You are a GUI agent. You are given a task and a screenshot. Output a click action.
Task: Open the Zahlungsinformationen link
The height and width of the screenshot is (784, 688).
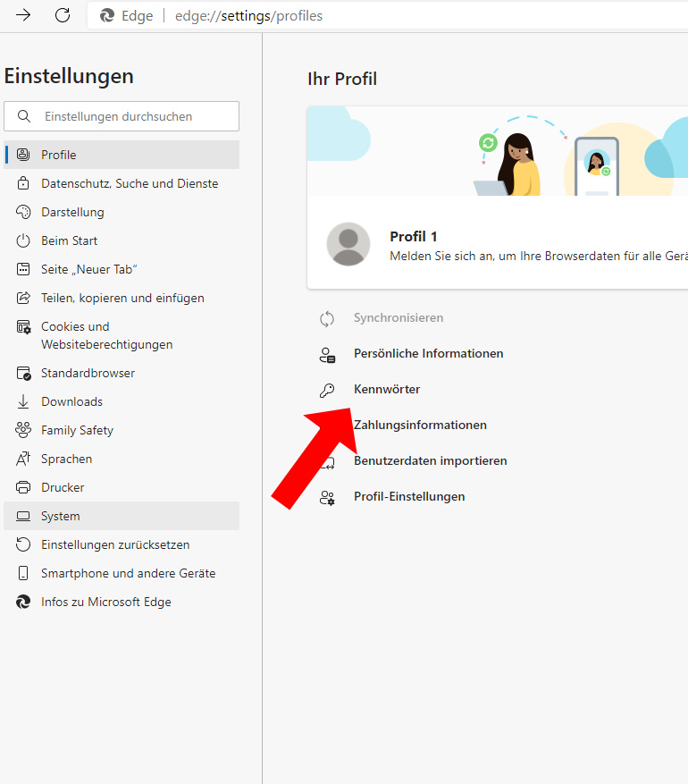pyautogui.click(x=420, y=426)
